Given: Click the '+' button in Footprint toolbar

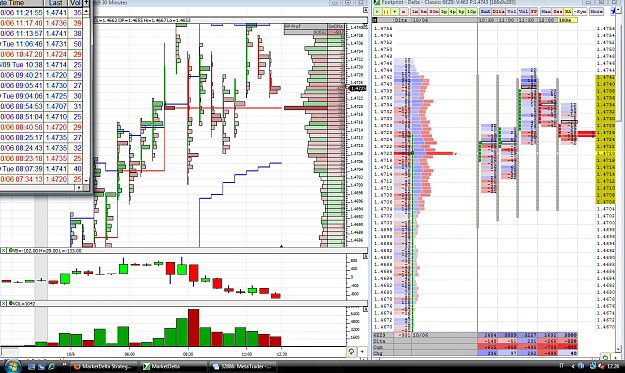Looking at the screenshot, I should click(395, 12).
